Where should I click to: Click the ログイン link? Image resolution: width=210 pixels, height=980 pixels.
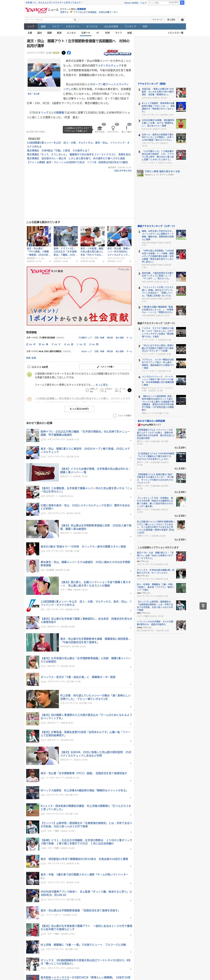coord(64,12)
